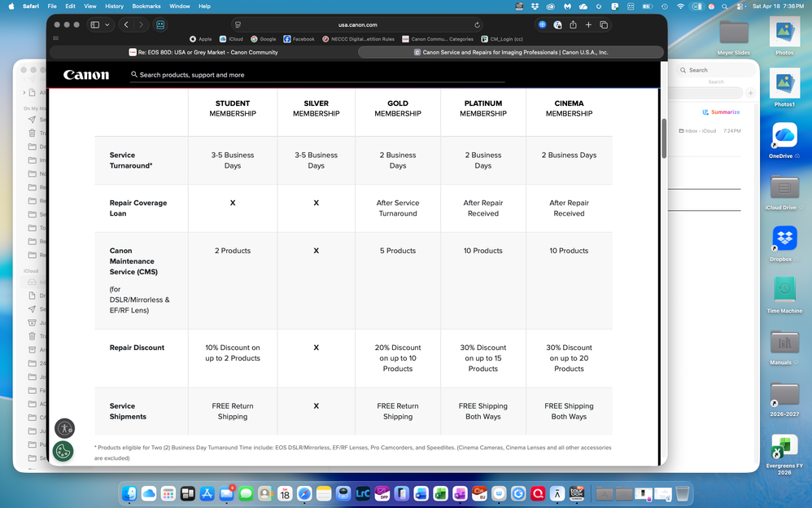Screen dimensions: 812x508
Task: Open Mail from the Dock
Action: (226, 493)
